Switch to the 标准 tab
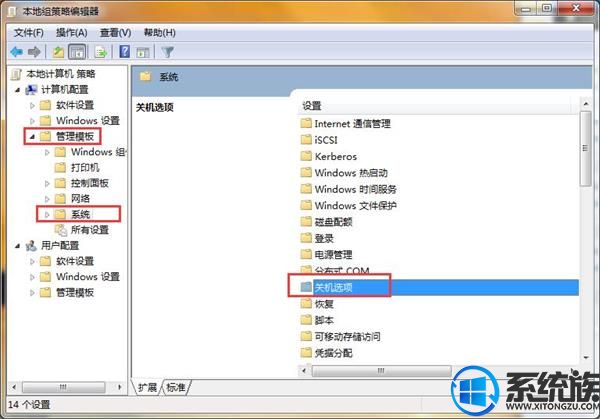This screenshot has height=419, width=600. click(x=176, y=387)
